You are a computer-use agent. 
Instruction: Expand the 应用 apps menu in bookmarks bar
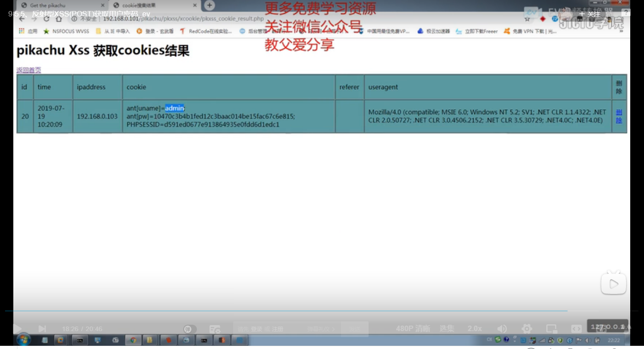point(25,31)
